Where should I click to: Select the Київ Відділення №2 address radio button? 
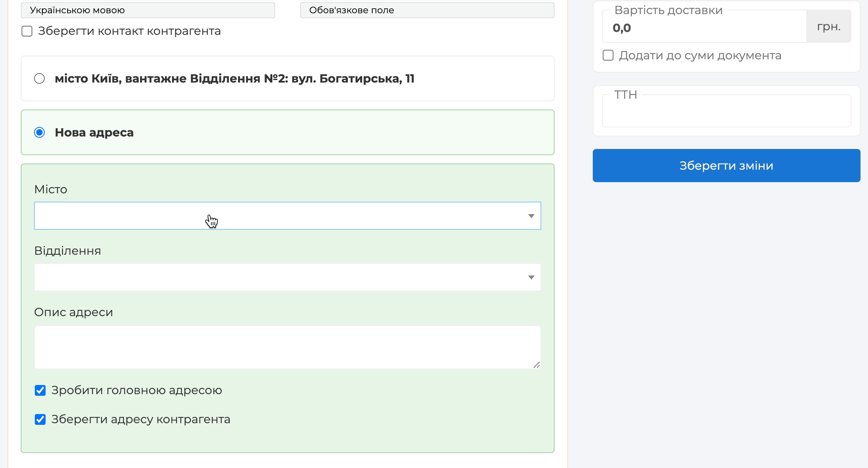[39, 78]
